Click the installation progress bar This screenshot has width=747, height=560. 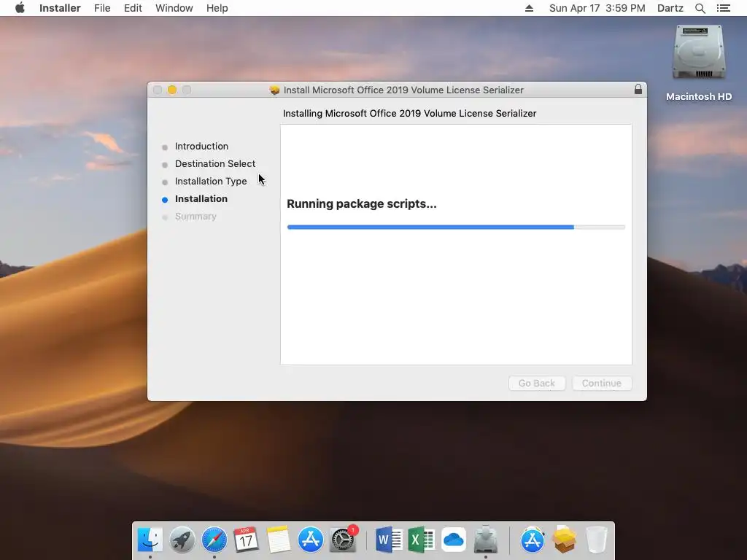pyautogui.click(x=456, y=227)
